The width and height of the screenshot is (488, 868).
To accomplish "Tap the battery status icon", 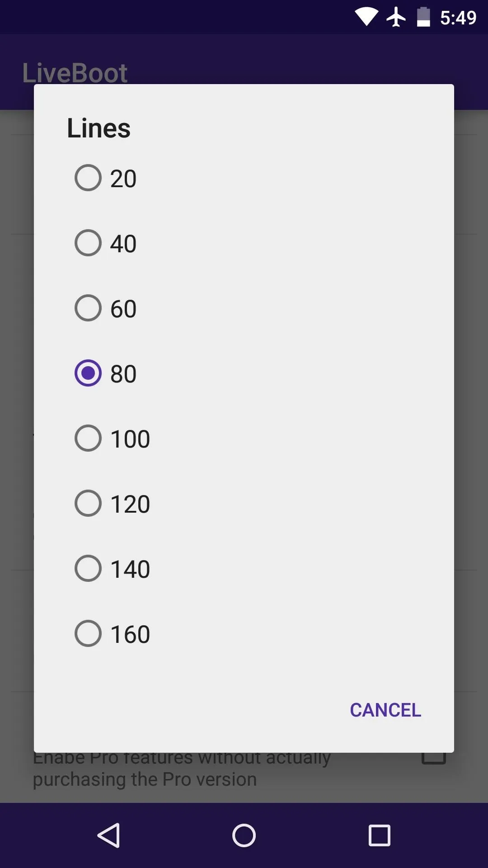I will (x=423, y=17).
